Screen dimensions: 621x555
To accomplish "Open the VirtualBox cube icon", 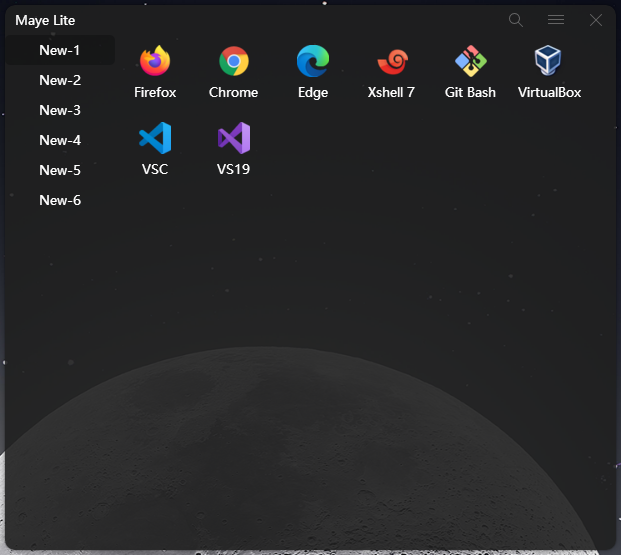I will coord(548,60).
